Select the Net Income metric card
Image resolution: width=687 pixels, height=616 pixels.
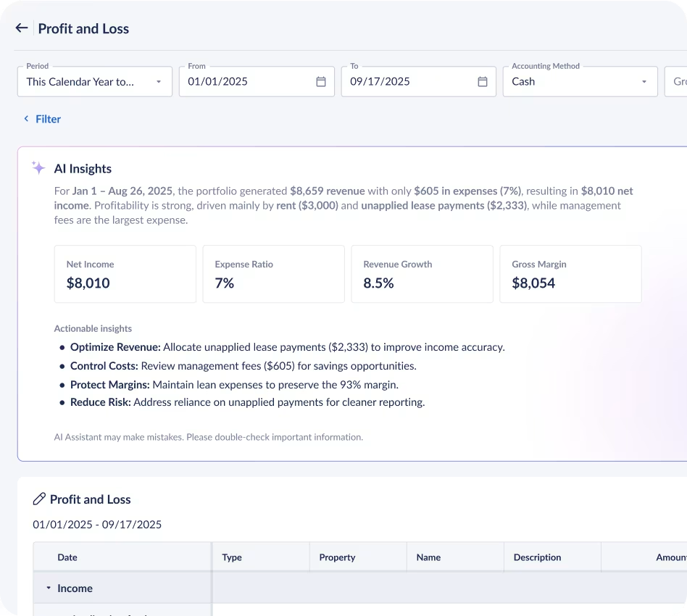(x=125, y=274)
